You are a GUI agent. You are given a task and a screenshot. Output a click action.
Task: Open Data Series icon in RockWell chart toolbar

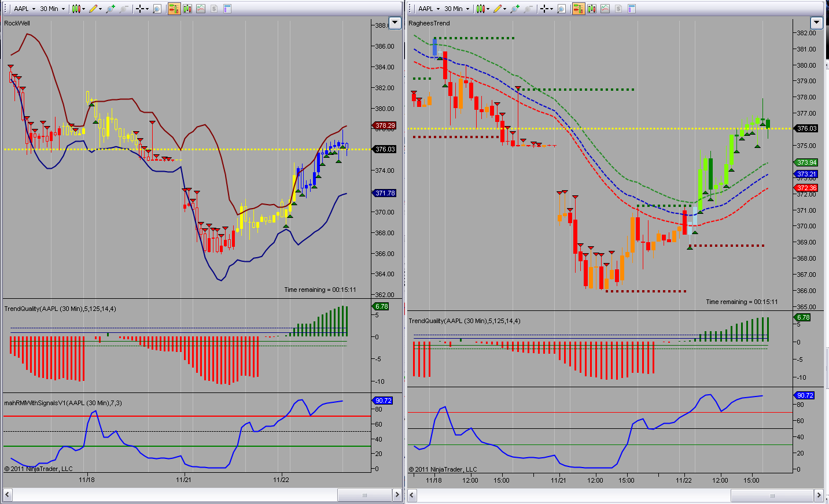coord(187,9)
